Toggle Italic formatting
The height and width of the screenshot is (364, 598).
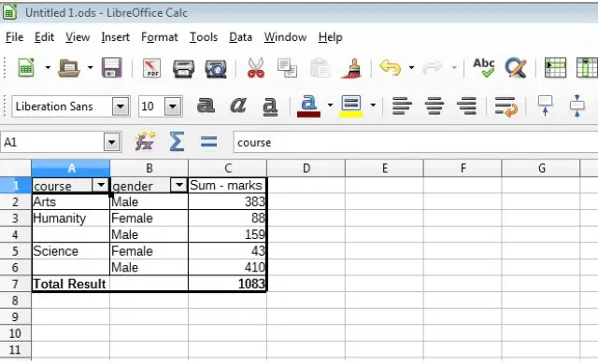pos(238,105)
